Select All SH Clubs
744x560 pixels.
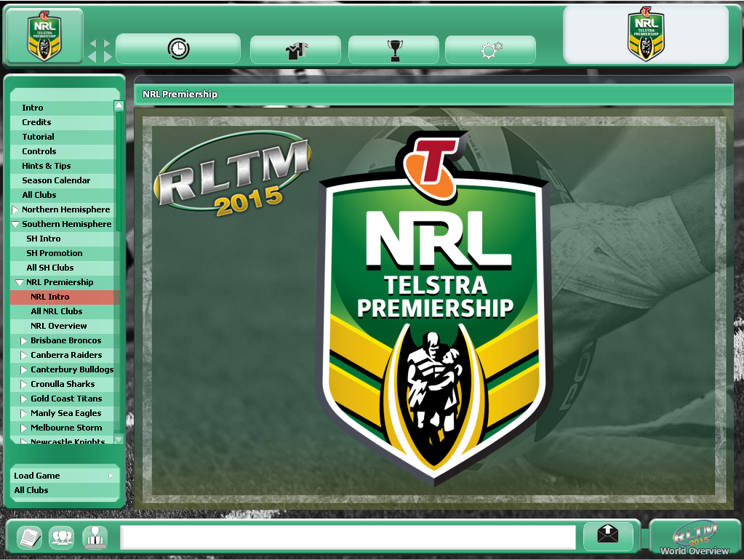click(62, 268)
